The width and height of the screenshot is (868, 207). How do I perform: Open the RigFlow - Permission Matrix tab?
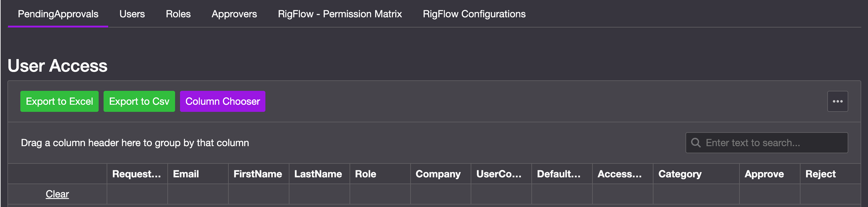340,14
